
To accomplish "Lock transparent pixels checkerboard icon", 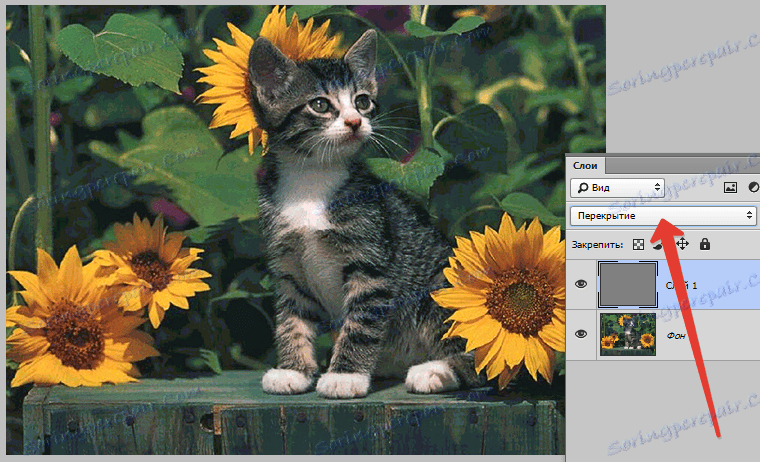I will pos(638,244).
